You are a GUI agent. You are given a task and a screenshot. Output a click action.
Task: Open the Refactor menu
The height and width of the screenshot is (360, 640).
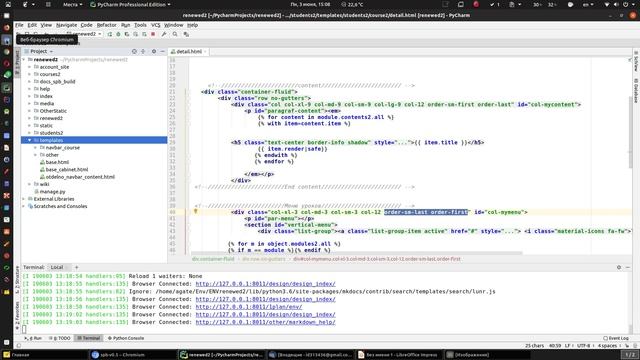[107, 25]
